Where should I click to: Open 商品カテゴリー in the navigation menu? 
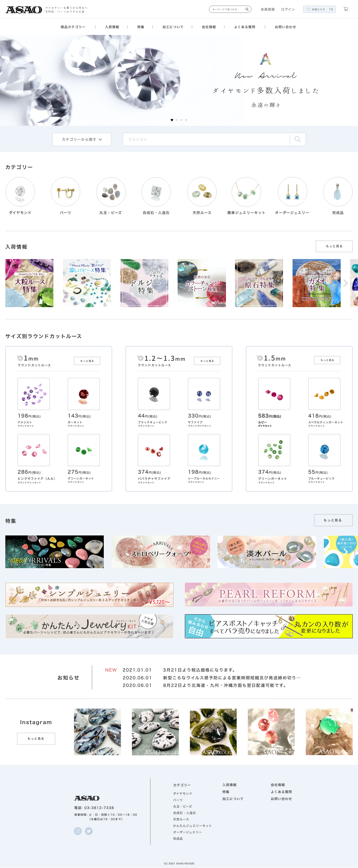tap(73, 27)
